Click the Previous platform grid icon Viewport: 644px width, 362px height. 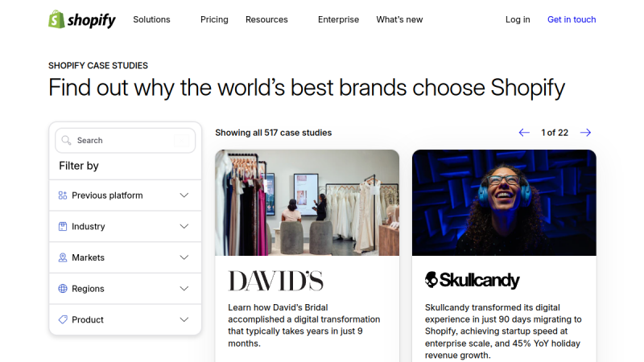coord(63,195)
